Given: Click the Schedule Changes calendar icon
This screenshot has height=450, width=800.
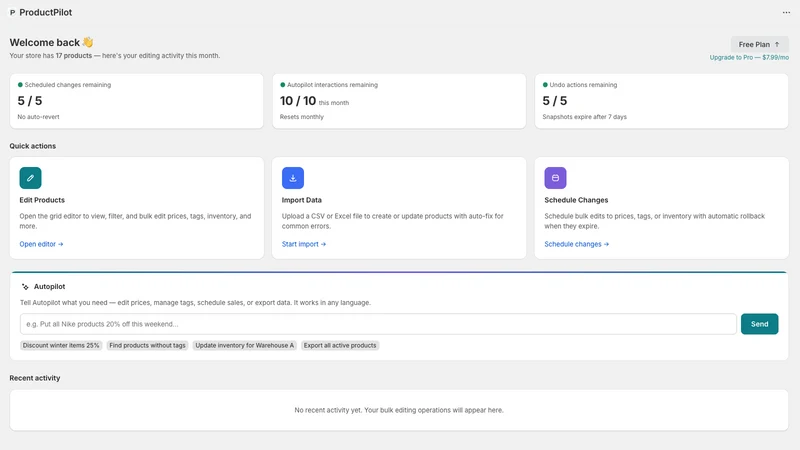Looking at the screenshot, I should (555, 178).
